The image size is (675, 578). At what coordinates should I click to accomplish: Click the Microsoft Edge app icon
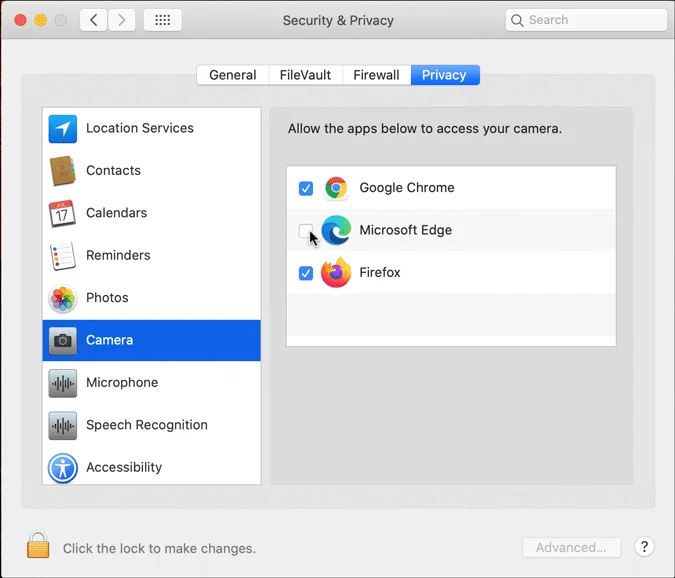pyautogui.click(x=336, y=230)
